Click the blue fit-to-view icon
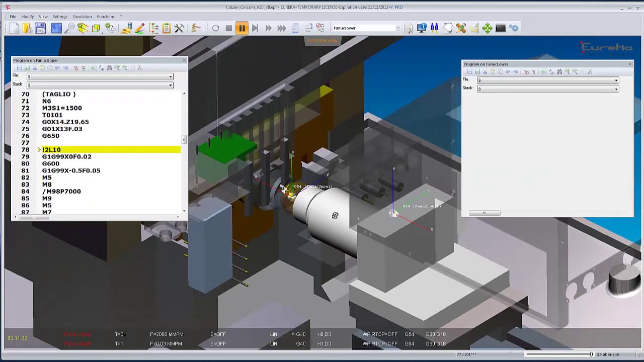 [x=56, y=28]
